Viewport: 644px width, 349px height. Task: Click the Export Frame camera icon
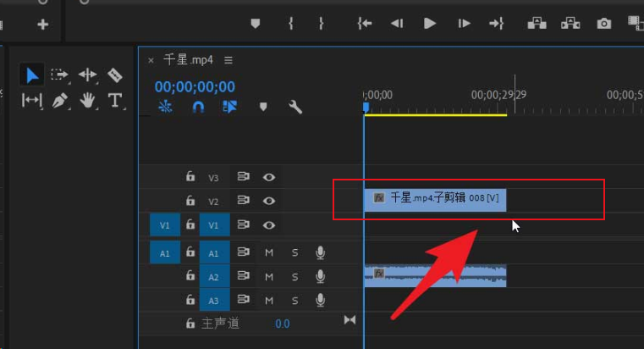603,24
